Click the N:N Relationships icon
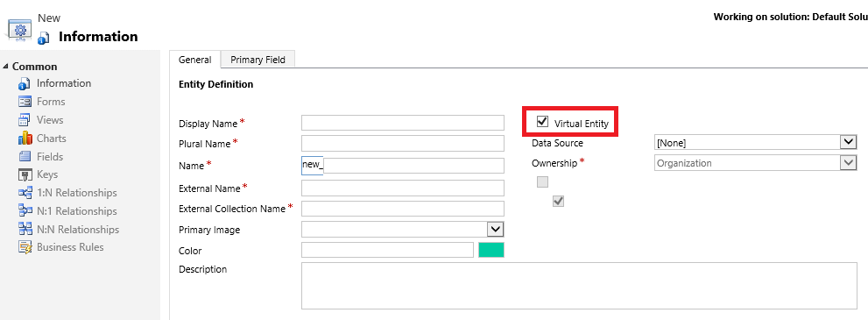 (x=25, y=229)
